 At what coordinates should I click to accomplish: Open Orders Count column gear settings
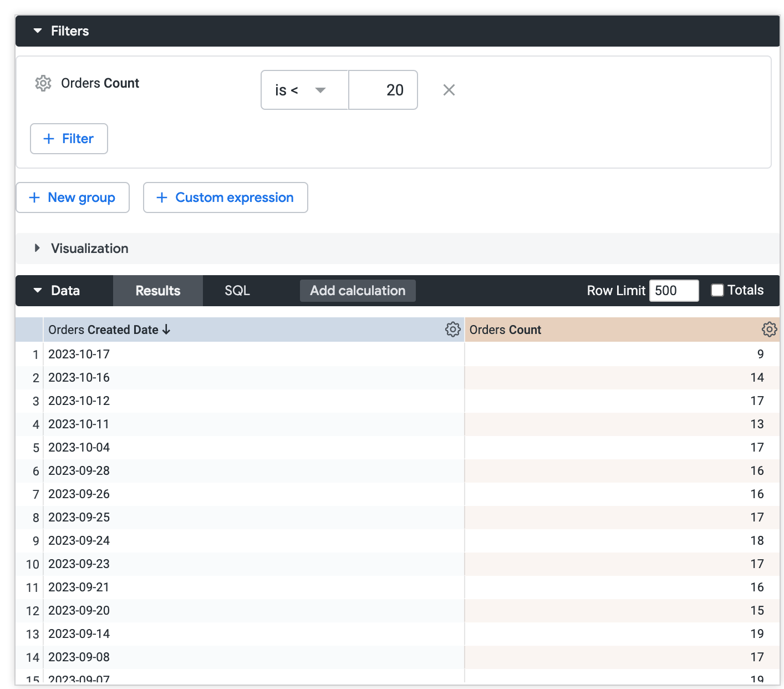(x=769, y=330)
